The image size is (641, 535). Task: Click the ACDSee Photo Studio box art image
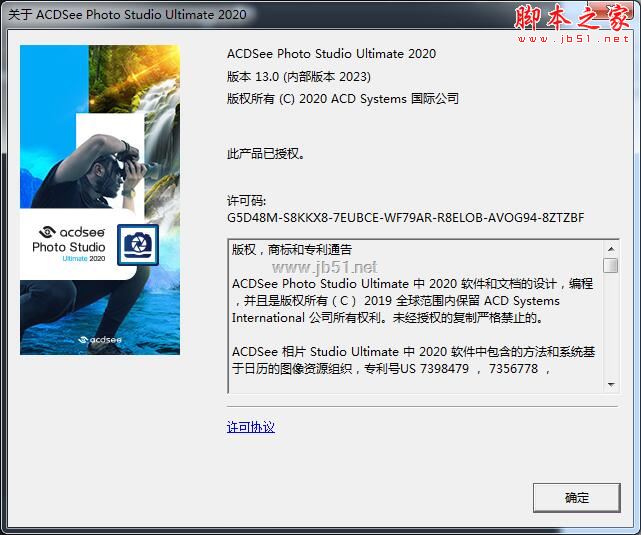click(x=100, y=199)
